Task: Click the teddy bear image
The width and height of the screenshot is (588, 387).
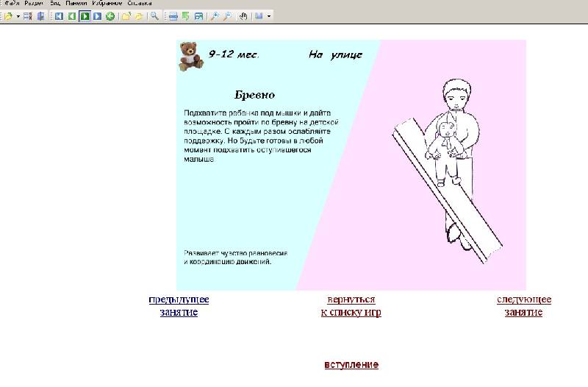Action: pos(191,55)
